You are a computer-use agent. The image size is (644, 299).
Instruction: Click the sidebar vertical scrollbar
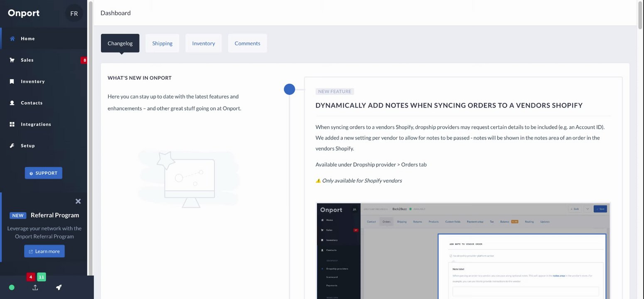tap(91, 138)
